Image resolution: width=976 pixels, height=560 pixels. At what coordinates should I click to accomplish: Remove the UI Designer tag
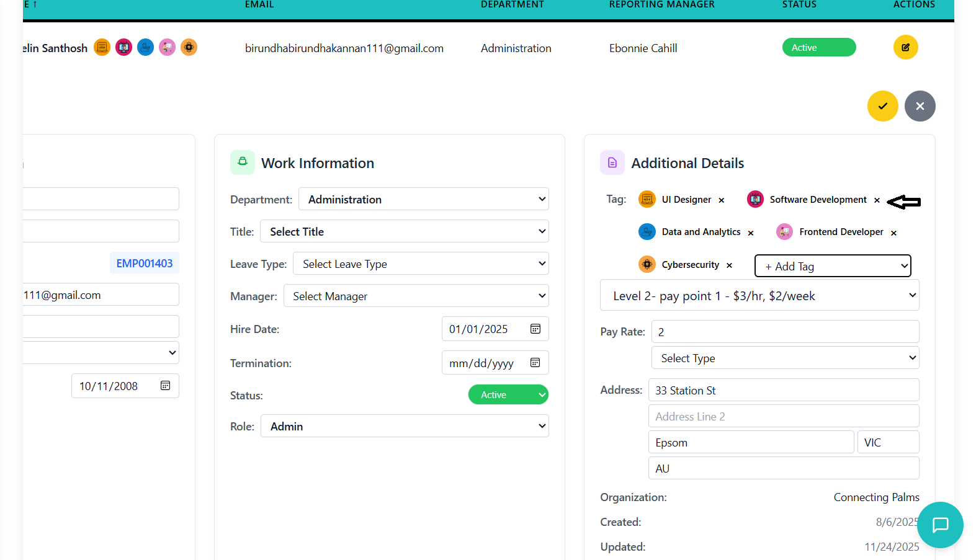tap(722, 200)
